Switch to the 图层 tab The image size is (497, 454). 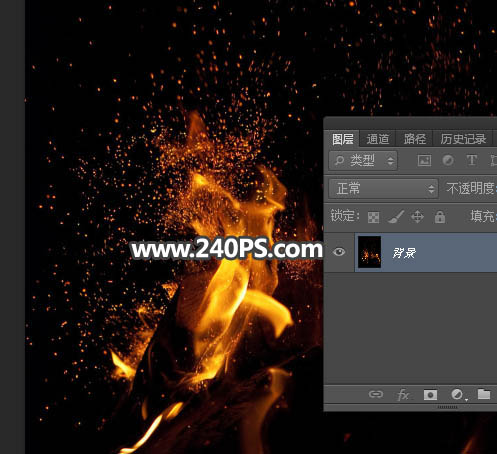click(343, 139)
